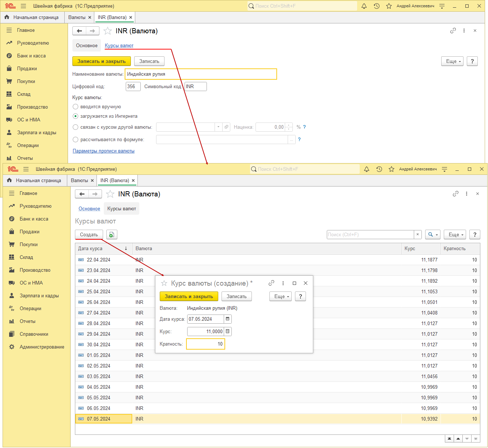Open Администрирование in the lower sidebar
488x448 pixels.
(x=42, y=347)
